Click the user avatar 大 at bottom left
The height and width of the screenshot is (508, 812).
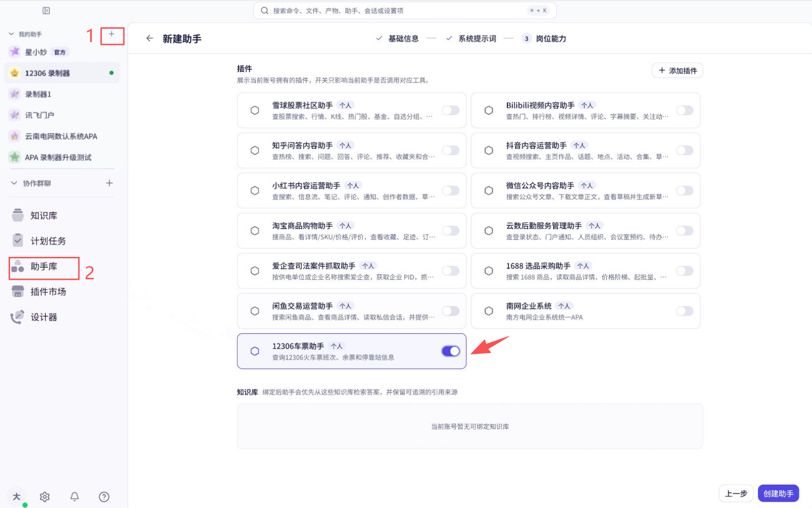point(16,497)
